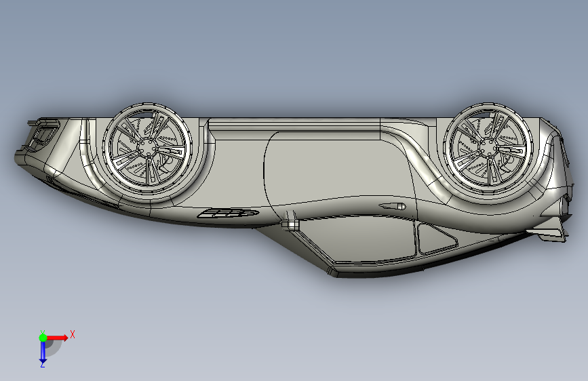Select the fender vent grille behind left wheel

[228, 214]
